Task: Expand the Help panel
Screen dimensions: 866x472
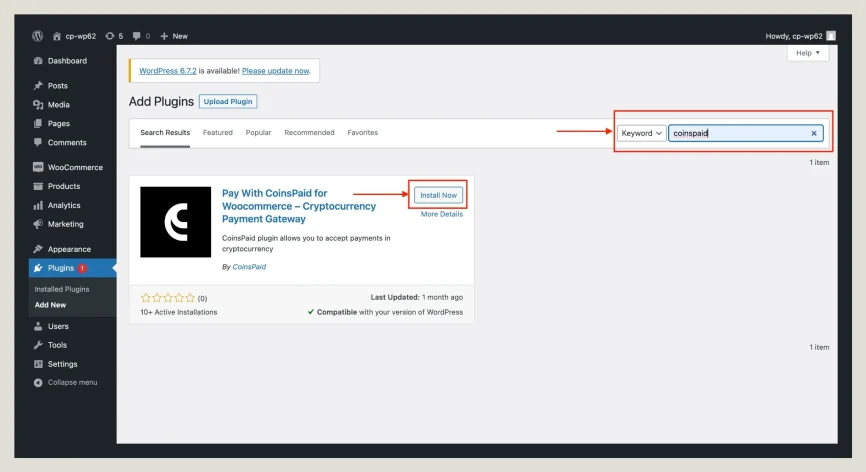Action: coord(807,53)
